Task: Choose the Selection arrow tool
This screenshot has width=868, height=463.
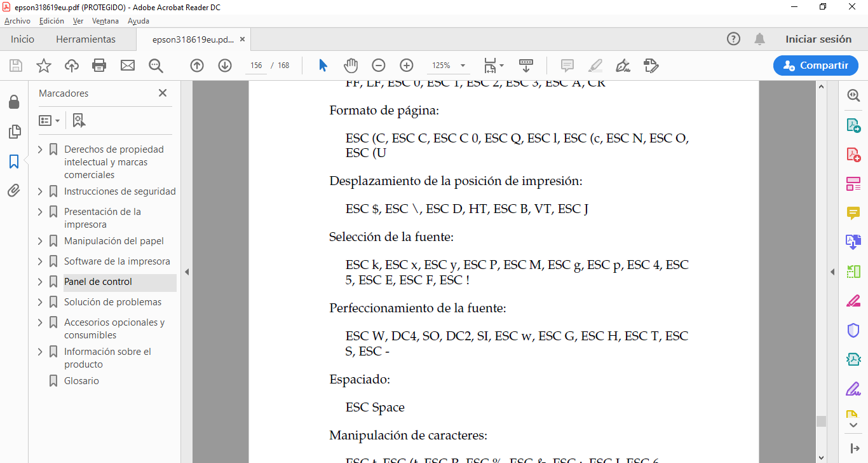Action: tap(323, 66)
